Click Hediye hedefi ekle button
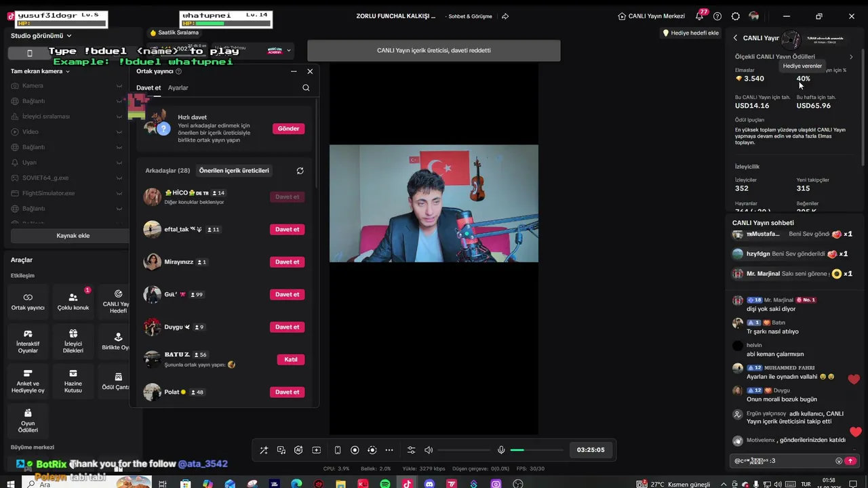Viewport: 868px width, 488px height. tap(690, 33)
